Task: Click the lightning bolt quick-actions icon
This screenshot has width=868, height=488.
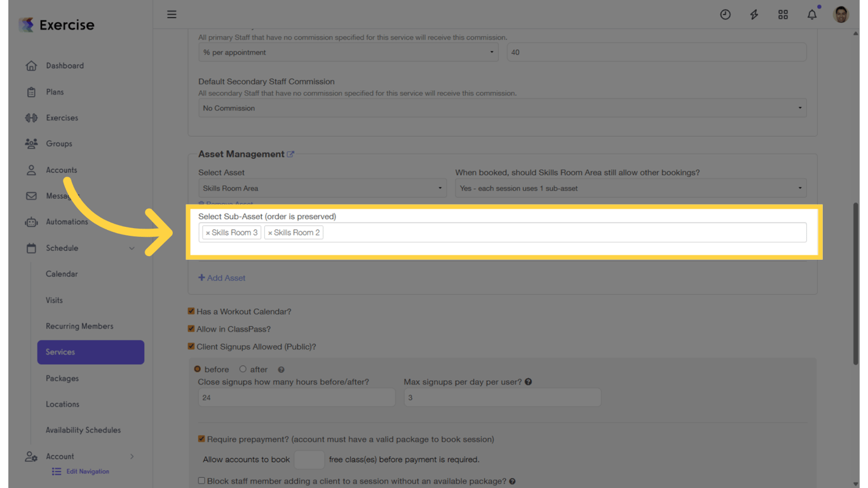Action: click(x=754, y=14)
